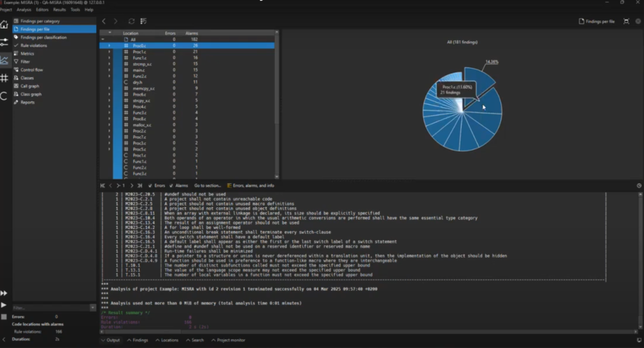Go to next page in output toolbar
The image size is (644, 348).
point(131,185)
